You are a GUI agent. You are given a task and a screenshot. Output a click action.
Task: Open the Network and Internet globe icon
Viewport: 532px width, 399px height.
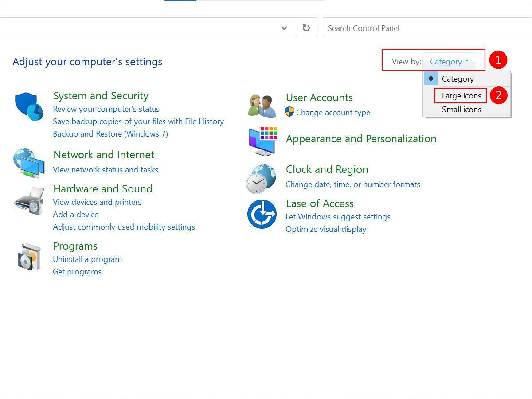tap(29, 163)
